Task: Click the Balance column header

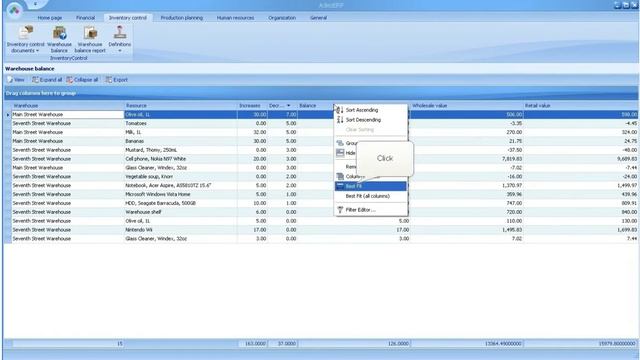Action: click(315, 106)
